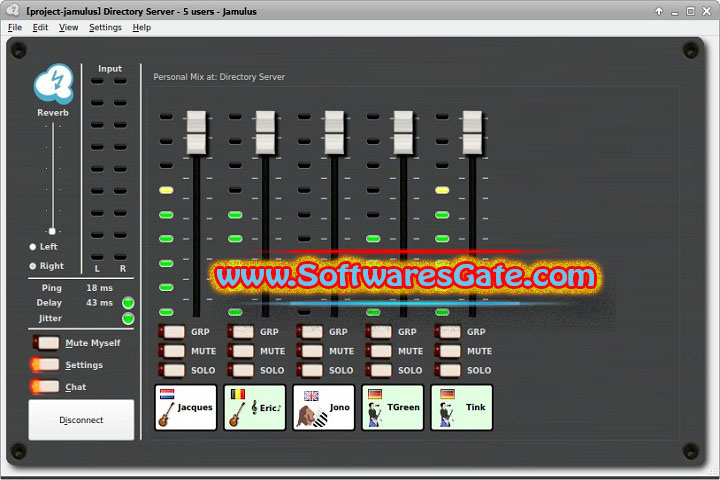Click TGreen's vocalist guitarist icon
Image resolution: width=720 pixels, height=480 pixels.
(375, 415)
